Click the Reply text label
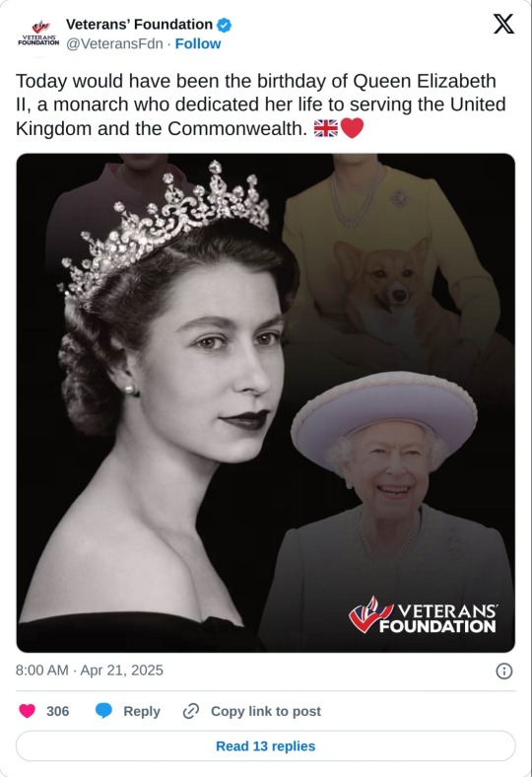 tap(142, 711)
